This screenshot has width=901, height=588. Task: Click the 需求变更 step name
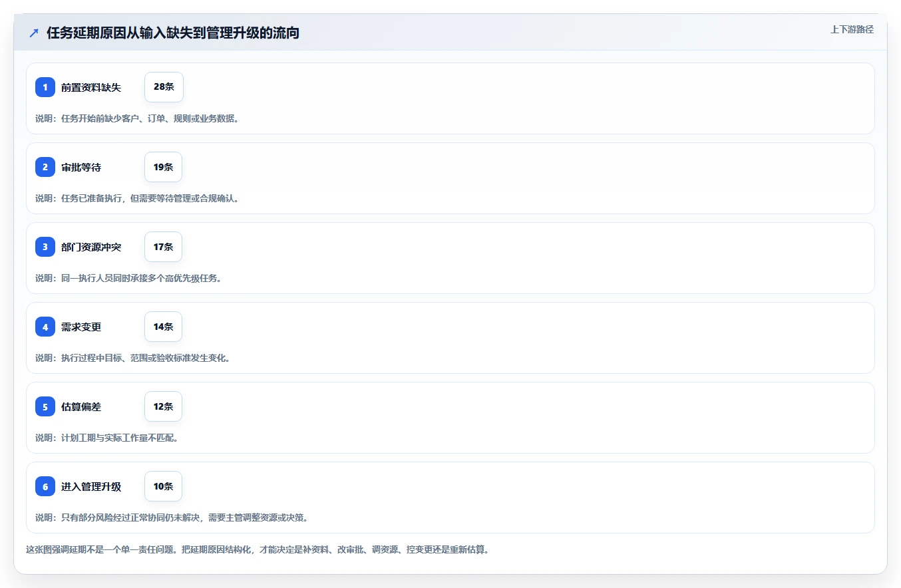click(81, 327)
